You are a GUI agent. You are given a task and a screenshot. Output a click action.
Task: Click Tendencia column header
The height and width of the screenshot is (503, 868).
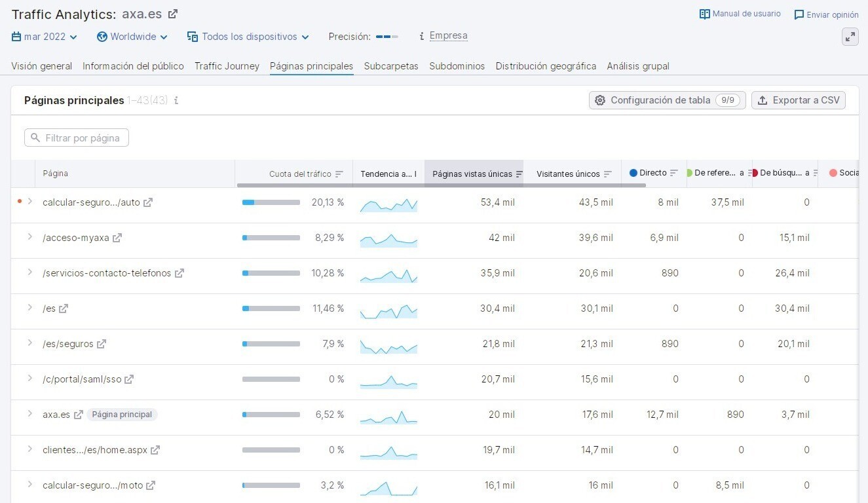click(388, 174)
